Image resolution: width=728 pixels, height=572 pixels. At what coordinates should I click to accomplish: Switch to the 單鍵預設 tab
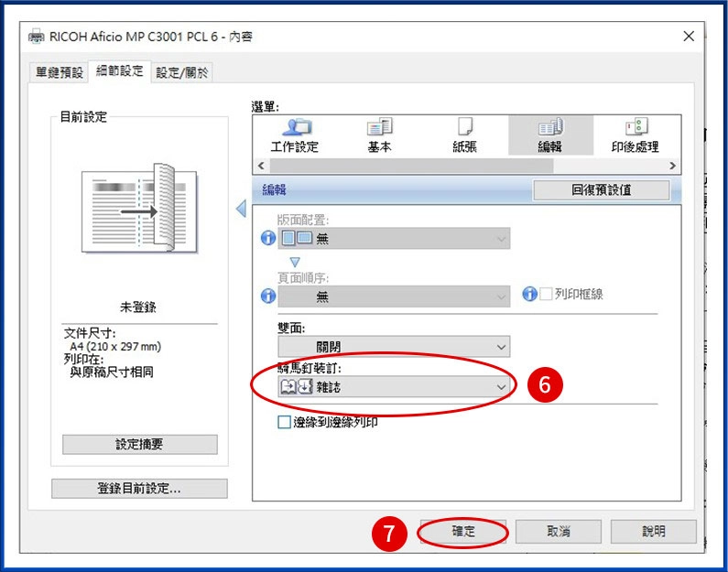pos(59,72)
